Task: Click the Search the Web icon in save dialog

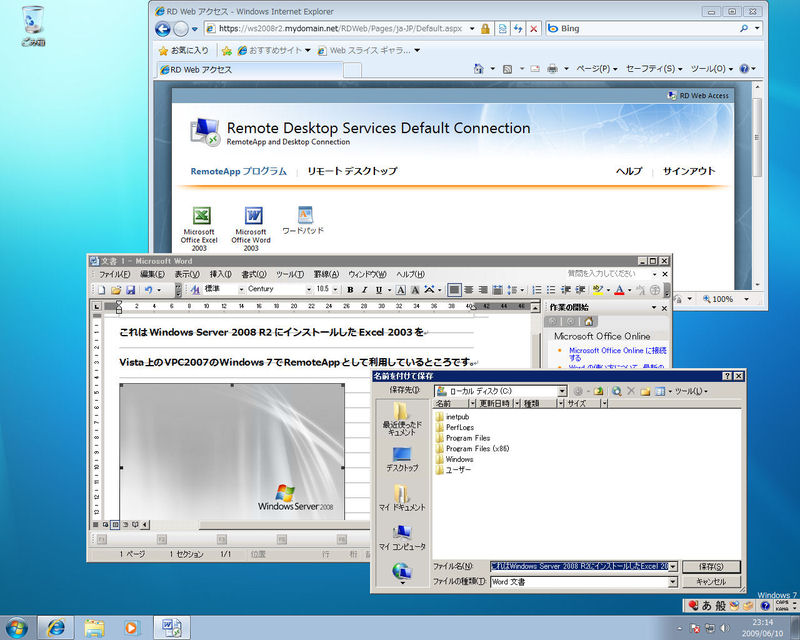Action: (617, 391)
